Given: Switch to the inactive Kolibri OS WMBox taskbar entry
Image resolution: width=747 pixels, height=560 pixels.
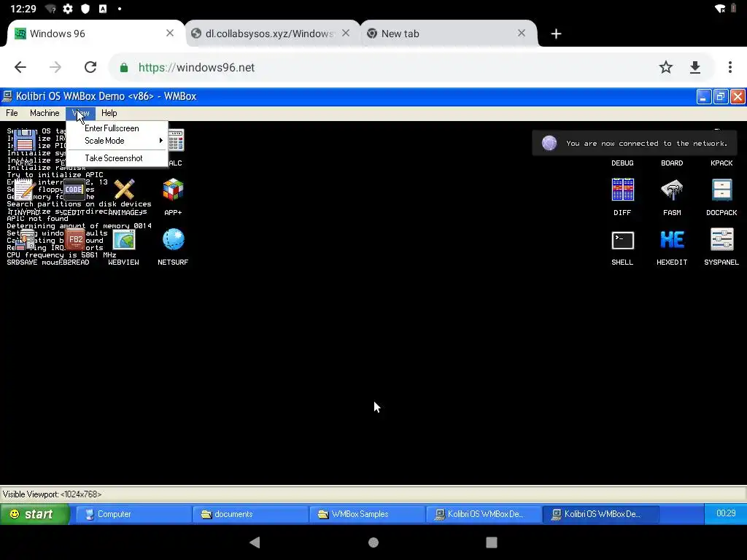Looking at the screenshot, I should (x=484, y=514).
